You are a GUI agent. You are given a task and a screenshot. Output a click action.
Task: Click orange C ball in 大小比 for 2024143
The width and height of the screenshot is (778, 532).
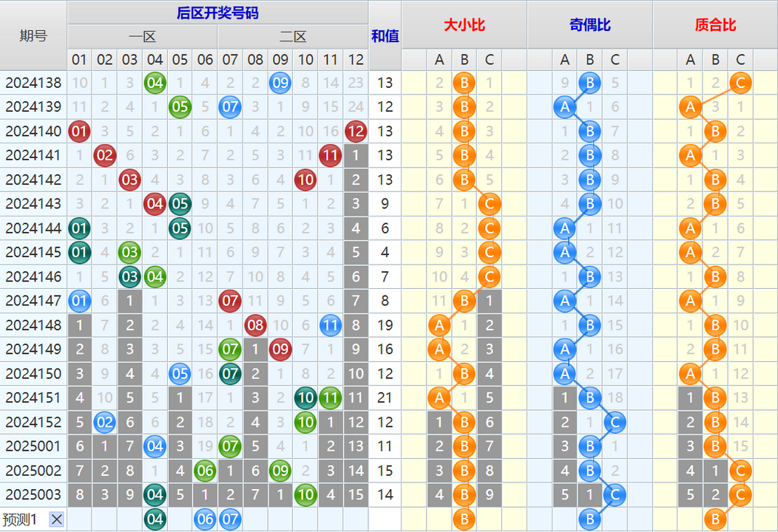(490, 204)
